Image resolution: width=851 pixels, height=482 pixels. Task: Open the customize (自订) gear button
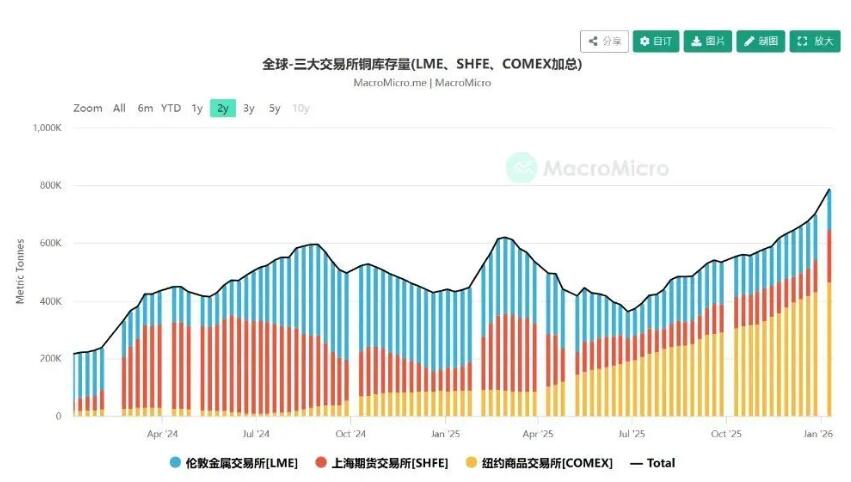tap(656, 41)
